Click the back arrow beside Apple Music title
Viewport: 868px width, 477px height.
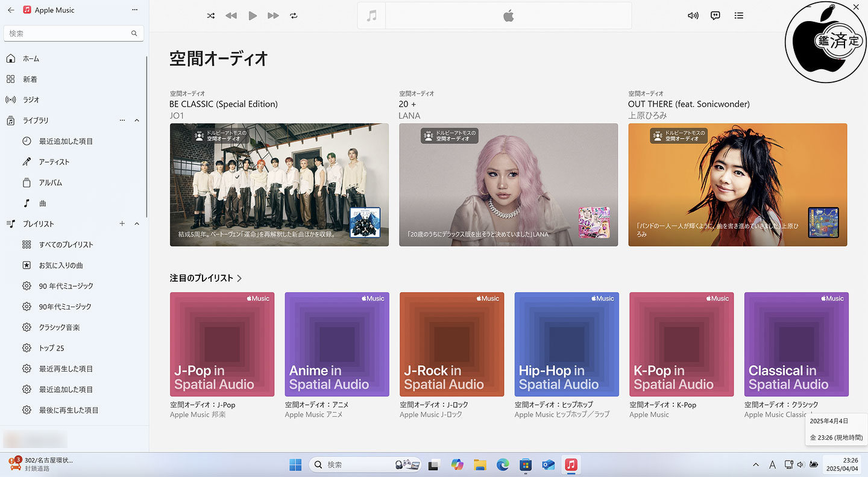pos(11,10)
